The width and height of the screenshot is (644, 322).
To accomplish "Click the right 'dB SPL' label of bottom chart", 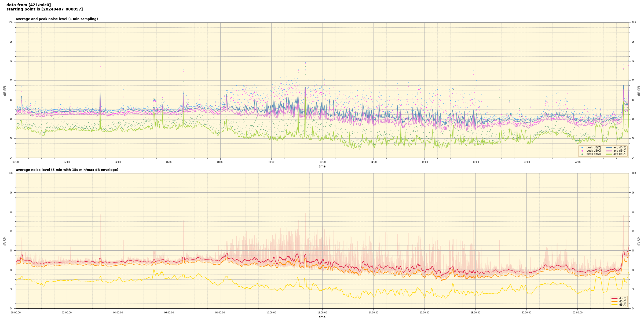I will [x=639, y=241].
